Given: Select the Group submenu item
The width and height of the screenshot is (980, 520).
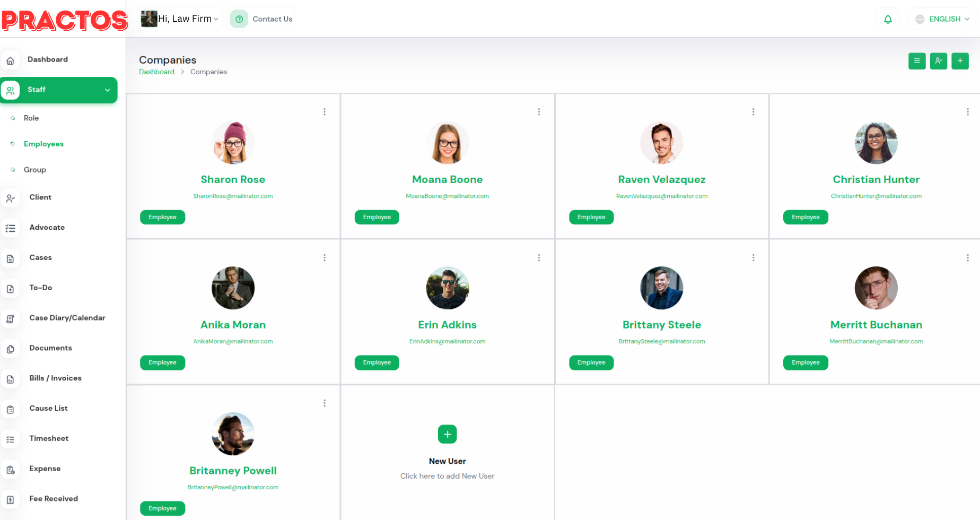Looking at the screenshot, I should [x=35, y=170].
